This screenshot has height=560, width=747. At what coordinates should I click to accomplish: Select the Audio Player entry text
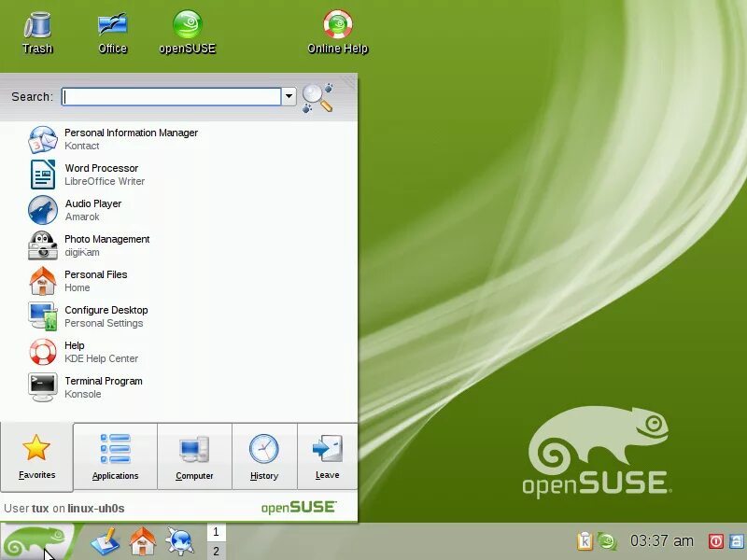click(x=92, y=203)
